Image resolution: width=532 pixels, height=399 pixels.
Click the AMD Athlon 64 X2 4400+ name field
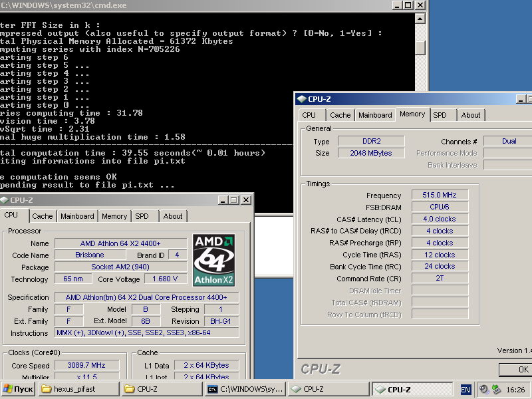[121, 243]
